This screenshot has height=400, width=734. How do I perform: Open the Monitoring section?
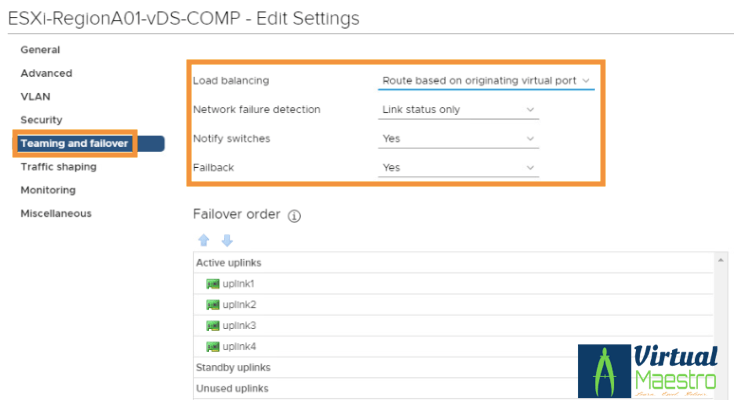coord(48,190)
